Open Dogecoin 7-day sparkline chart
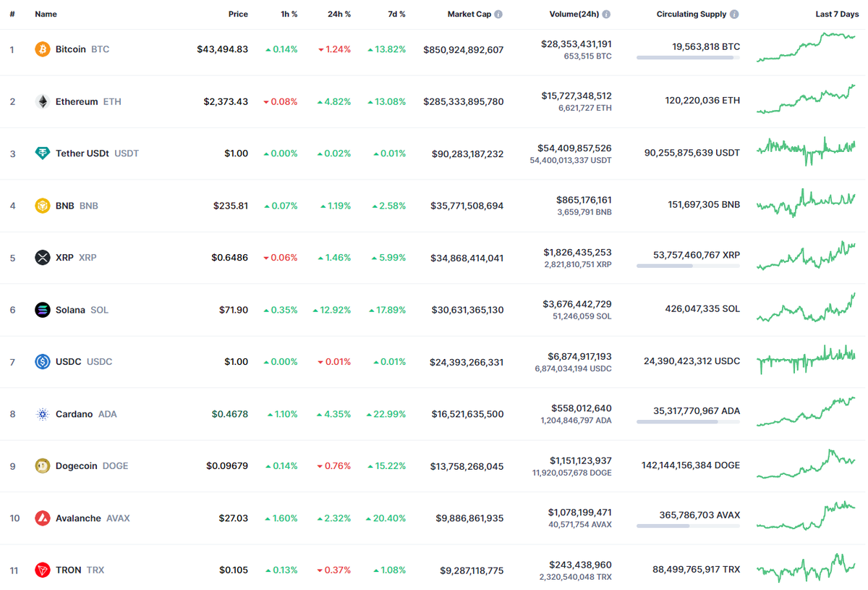868x590 pixels. coord(806,464)
